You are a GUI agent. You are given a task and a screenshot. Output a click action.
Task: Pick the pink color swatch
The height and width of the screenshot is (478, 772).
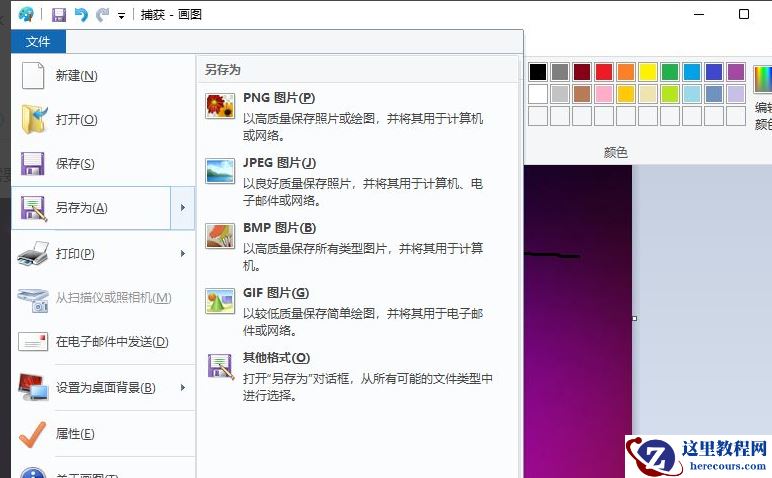[604, 94]
